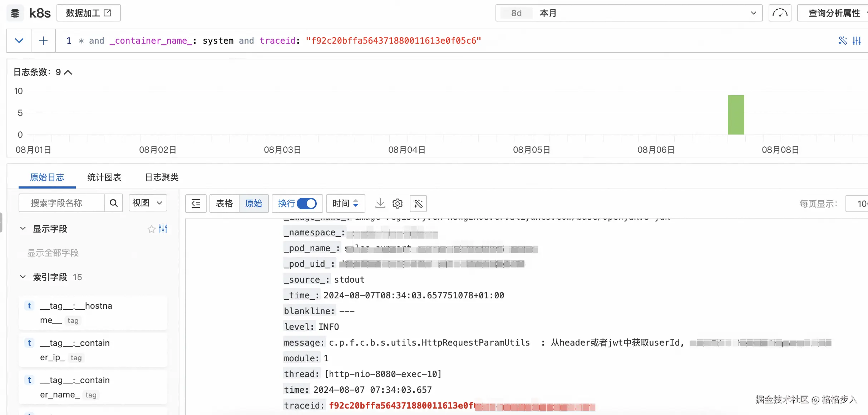Open the 视图 dropdown
The height and width of the screenshot is (415, 868).
click(x=148, y=203)
